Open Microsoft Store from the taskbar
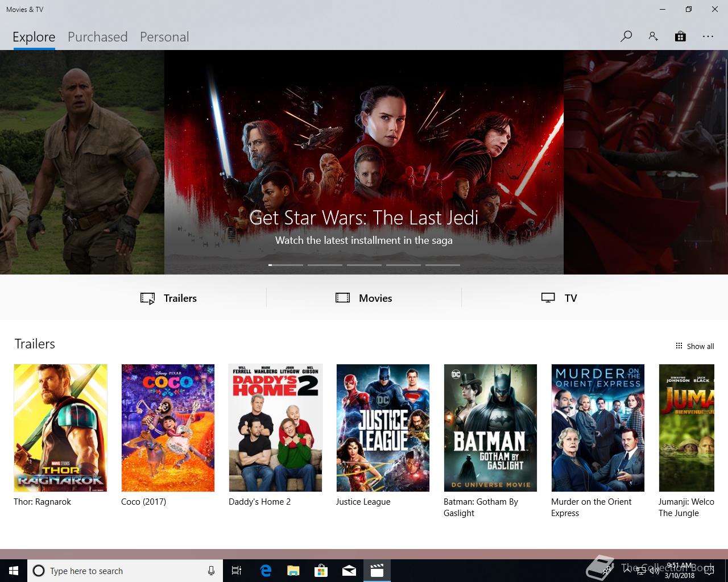This screenshot has width=728, height=582. tap(321, 571)
